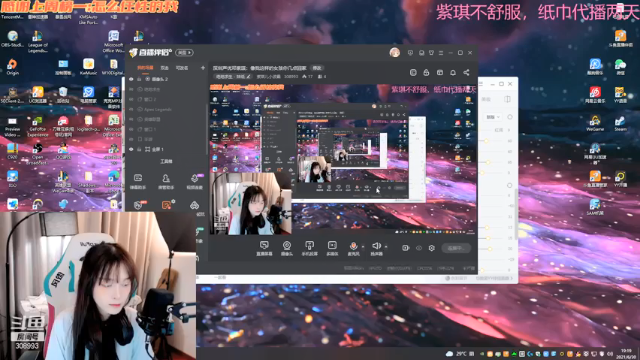This screenshot has height=360, width=640.
Task: Click the lock icon in stream header
Action: 426,72
